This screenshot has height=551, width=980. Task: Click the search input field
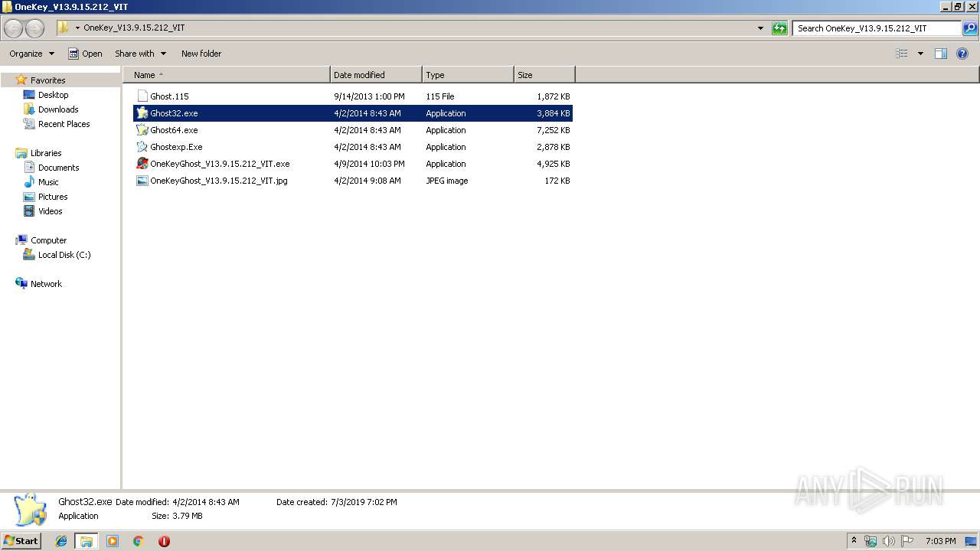tap(877, 28)
